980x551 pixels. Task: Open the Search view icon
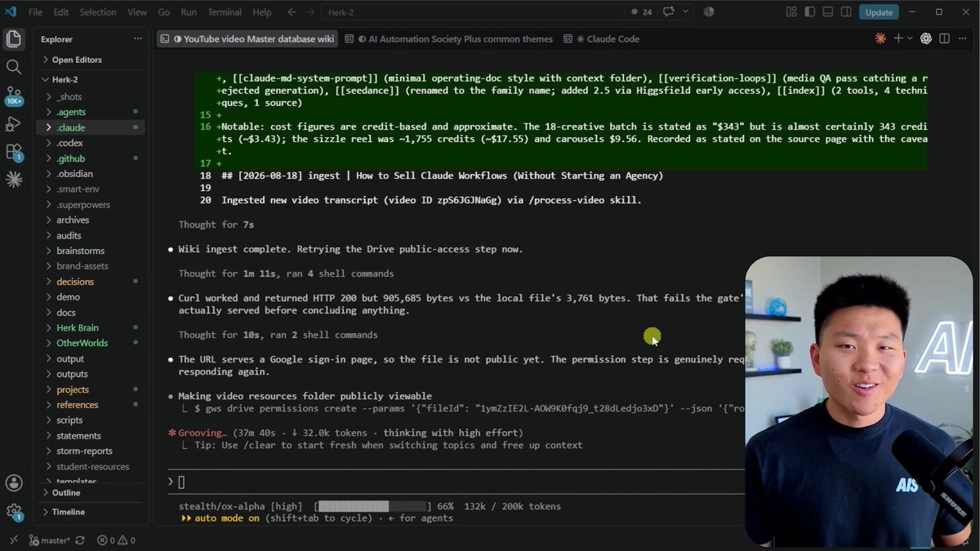[13, 67]
